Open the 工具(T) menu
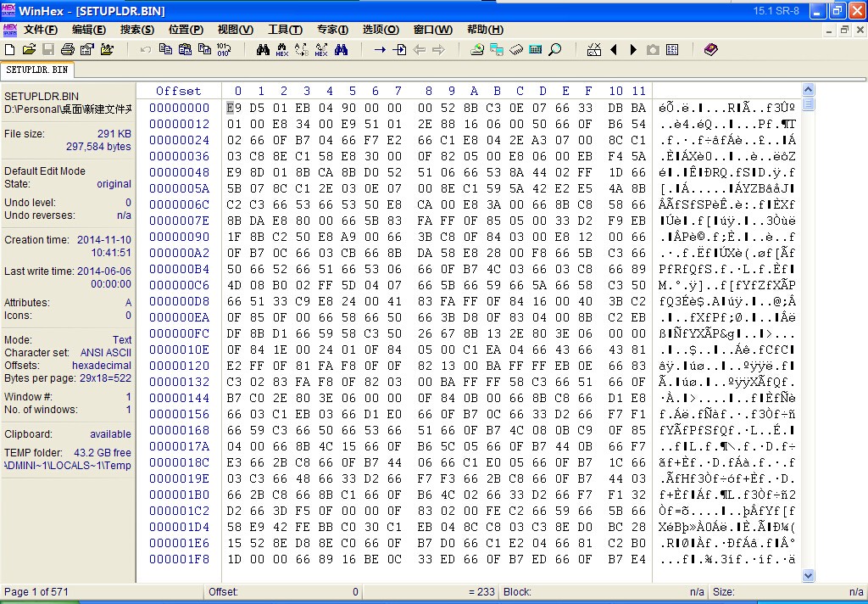The height and width of the screenshot is (604, 868). [285, 30]
